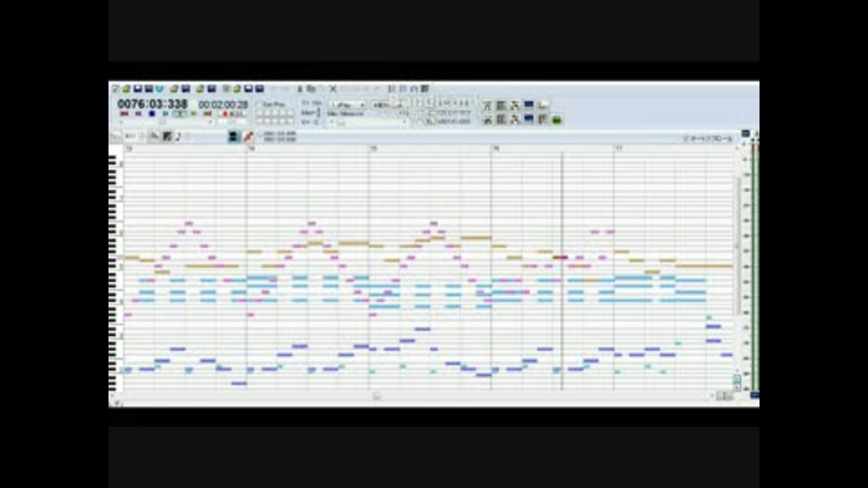Screen dimensions: 868x488
Task: Click the horizontal scrollbar thumb below piano roll
Action: point(376,396)
